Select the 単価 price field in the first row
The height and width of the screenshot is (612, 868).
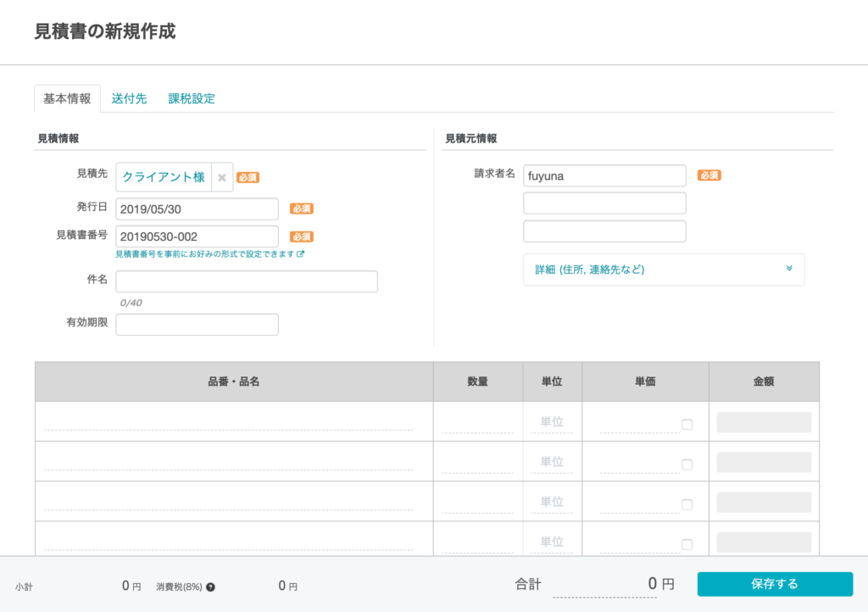[640, 423]
